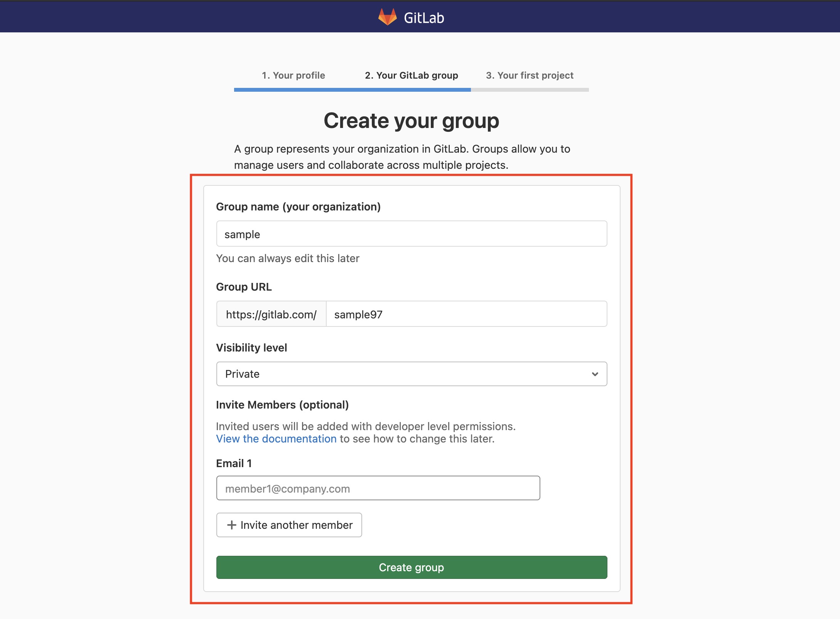Viewport: 840px width, 619px height.
Task: Open the Private visibility level dropdown
Action: [x=412, y=374]
